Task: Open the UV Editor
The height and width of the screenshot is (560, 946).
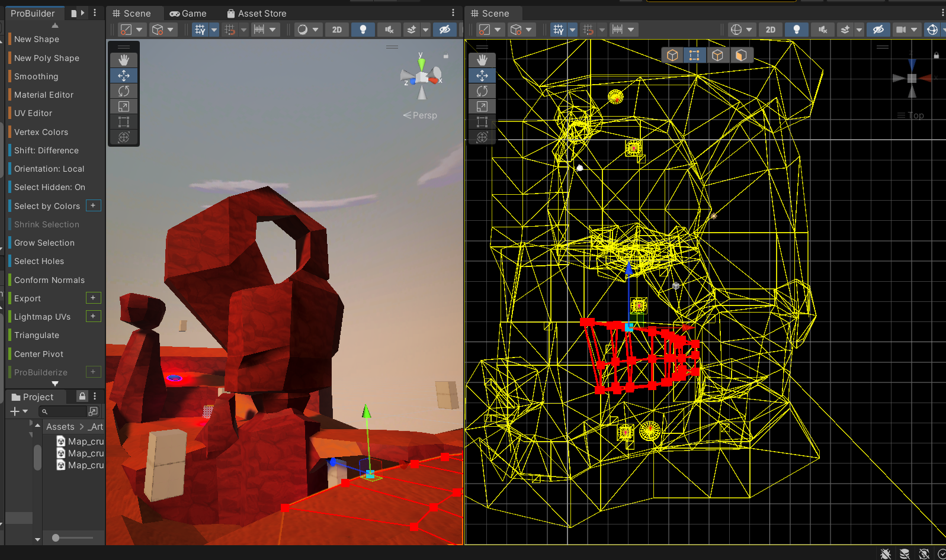Action: (x=33, y=113)
